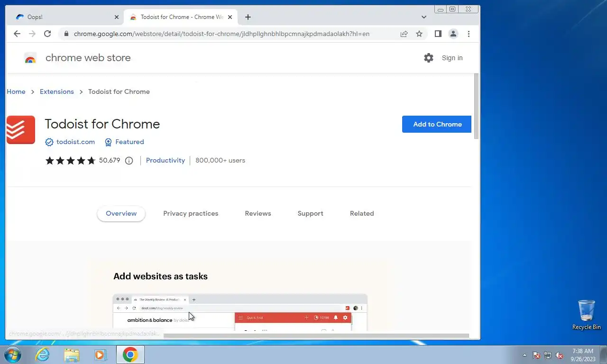The height and width of the screenshot is (364, 607).
Task: Open the rating info circle icon
Action: point(129,161)
